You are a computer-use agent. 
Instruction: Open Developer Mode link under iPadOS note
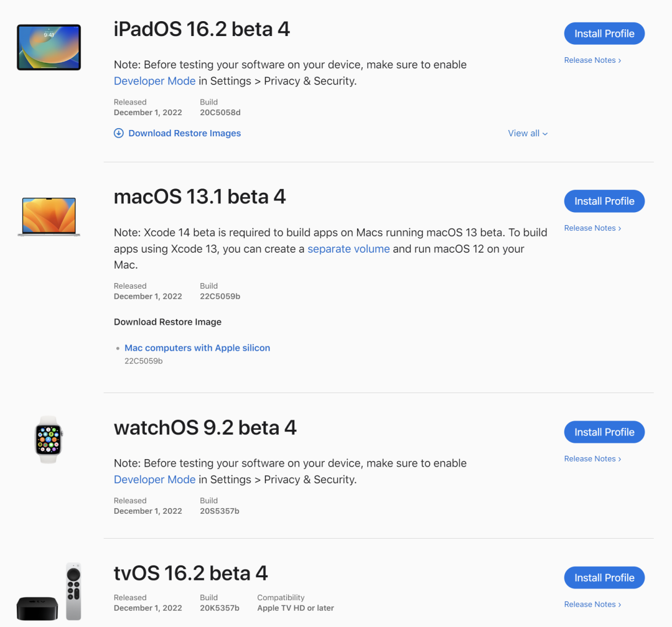click(x=155, y=81)
